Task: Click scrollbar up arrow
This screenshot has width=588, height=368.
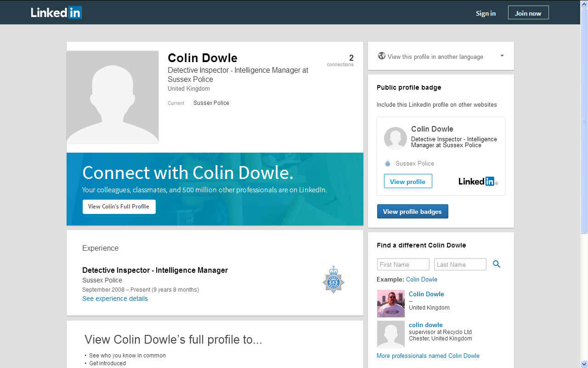Action: 584,4
